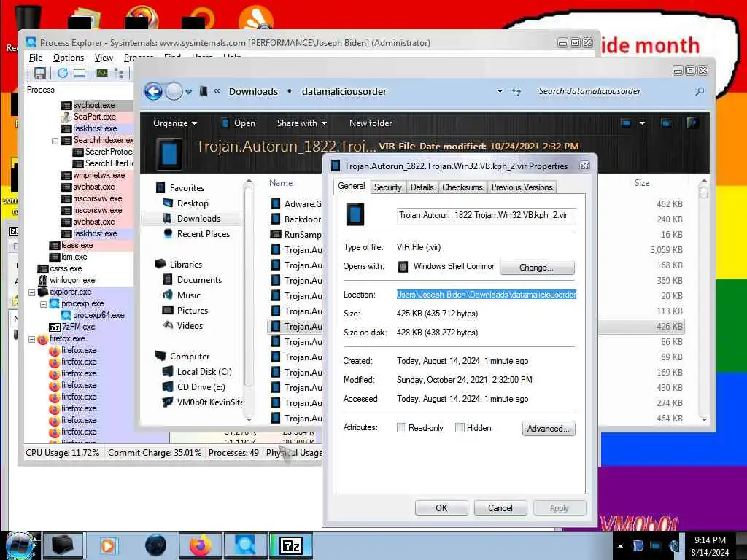Open CD Drive (E:) in navigation pane
The width and height of the screenshot is (747, 560).
point(201,387)
